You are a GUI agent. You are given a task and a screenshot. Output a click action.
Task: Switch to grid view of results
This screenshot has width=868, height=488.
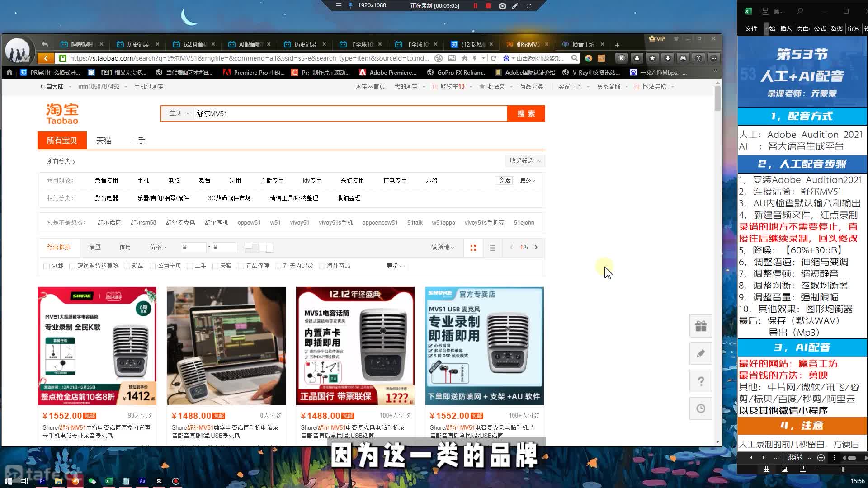[x=473, y=248]
